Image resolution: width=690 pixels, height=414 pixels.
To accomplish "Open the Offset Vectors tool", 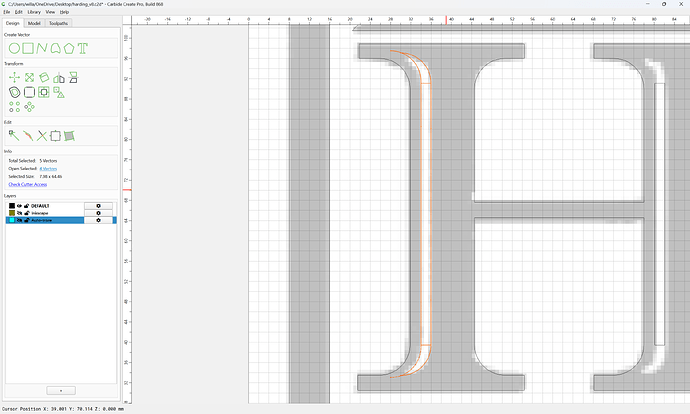I will (x=15, y=92).
